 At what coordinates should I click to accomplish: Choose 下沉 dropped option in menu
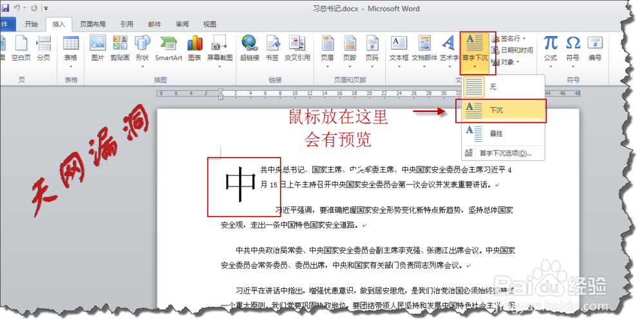click(x=503, y=110)
